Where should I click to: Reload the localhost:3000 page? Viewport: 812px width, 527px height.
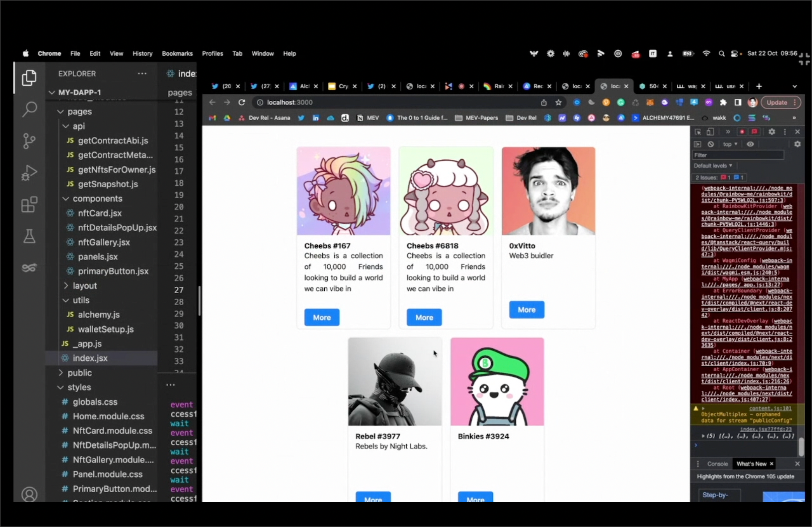[242, 102]
